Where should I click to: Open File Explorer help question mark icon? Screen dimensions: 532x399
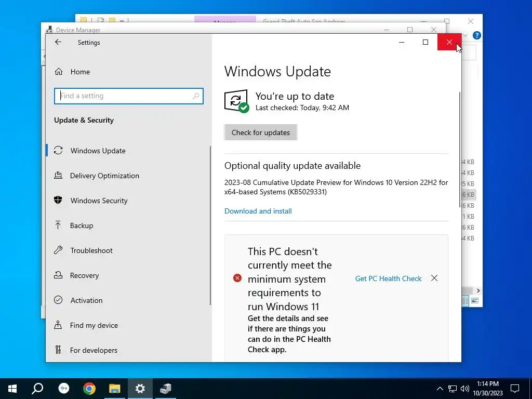click(x=477, y=35)
